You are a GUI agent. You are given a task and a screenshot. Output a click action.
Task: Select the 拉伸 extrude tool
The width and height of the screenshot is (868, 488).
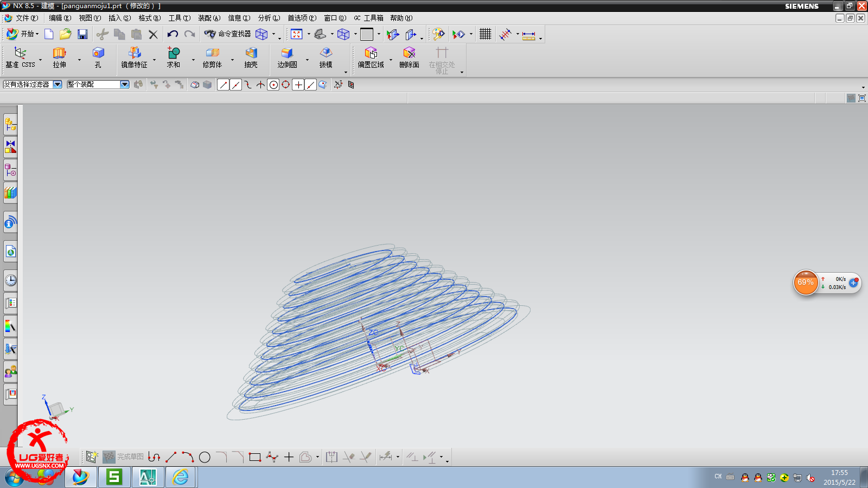[x=60, y=57]
